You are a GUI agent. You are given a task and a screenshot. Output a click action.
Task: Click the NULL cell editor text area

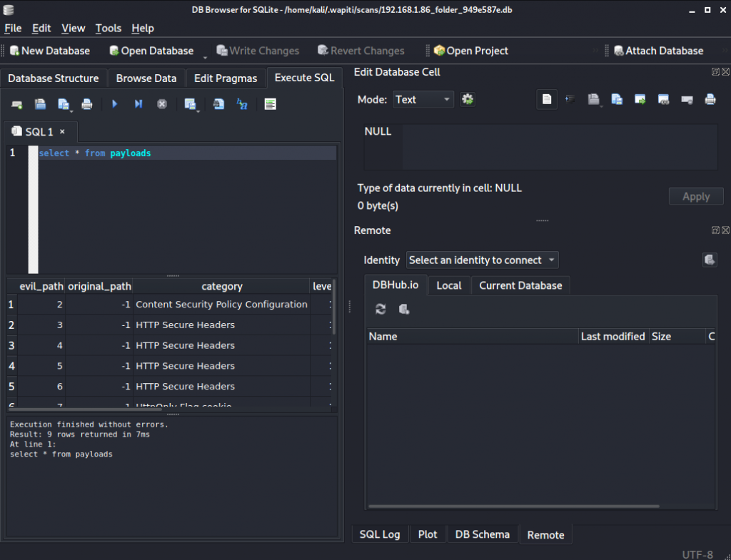tap(540, 147)
